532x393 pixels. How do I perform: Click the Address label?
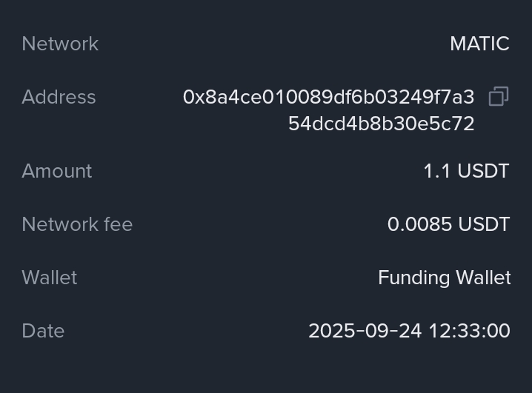[59, 97]
